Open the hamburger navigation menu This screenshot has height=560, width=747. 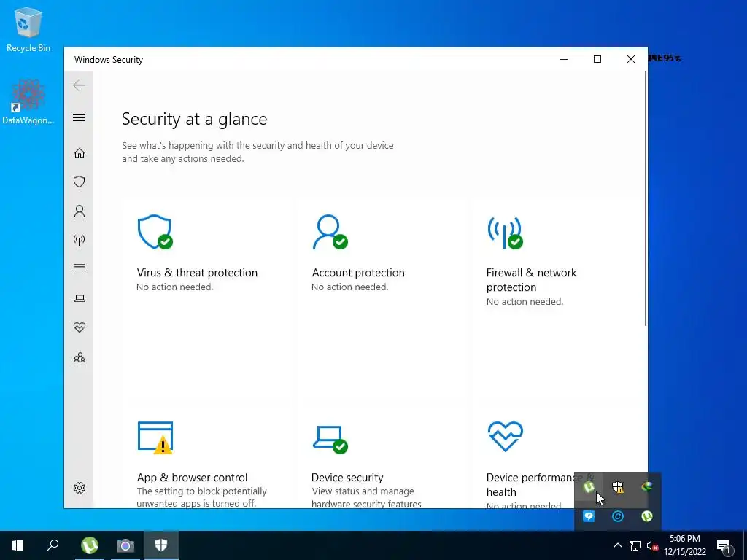pos(79,117)
